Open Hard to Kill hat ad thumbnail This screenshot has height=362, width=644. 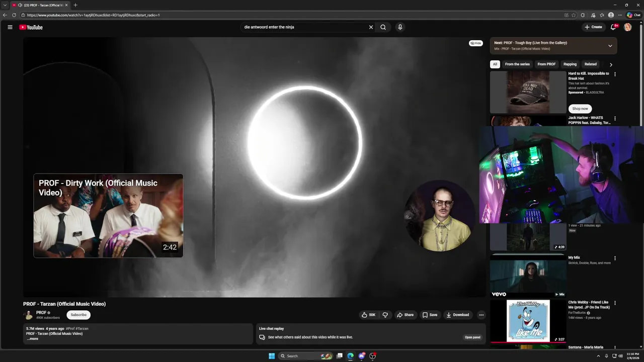(528, 92)
